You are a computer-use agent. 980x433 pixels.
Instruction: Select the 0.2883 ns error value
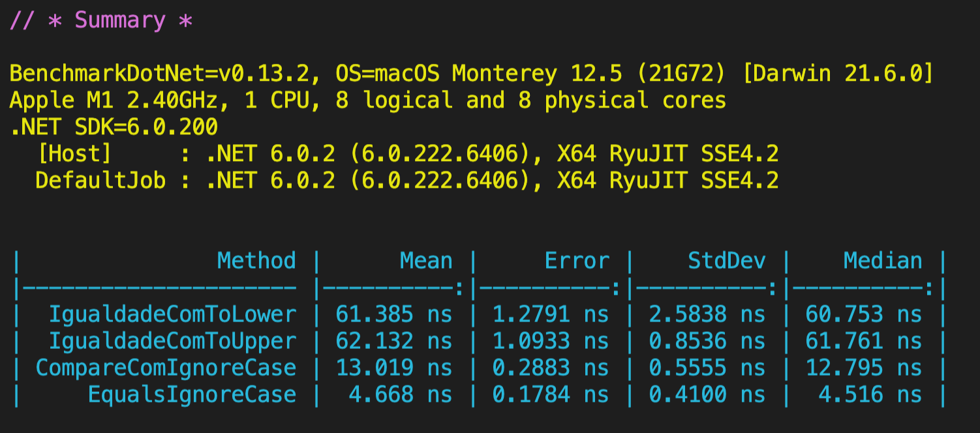tap(551, 367)
